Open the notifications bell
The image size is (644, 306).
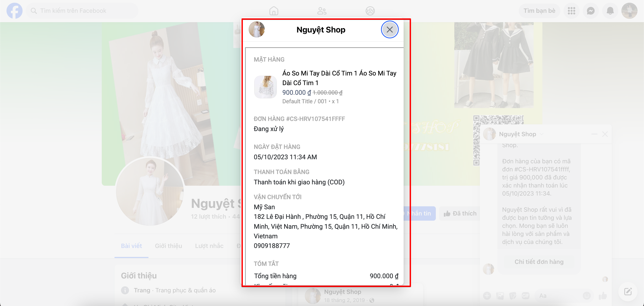click(610, 11)
